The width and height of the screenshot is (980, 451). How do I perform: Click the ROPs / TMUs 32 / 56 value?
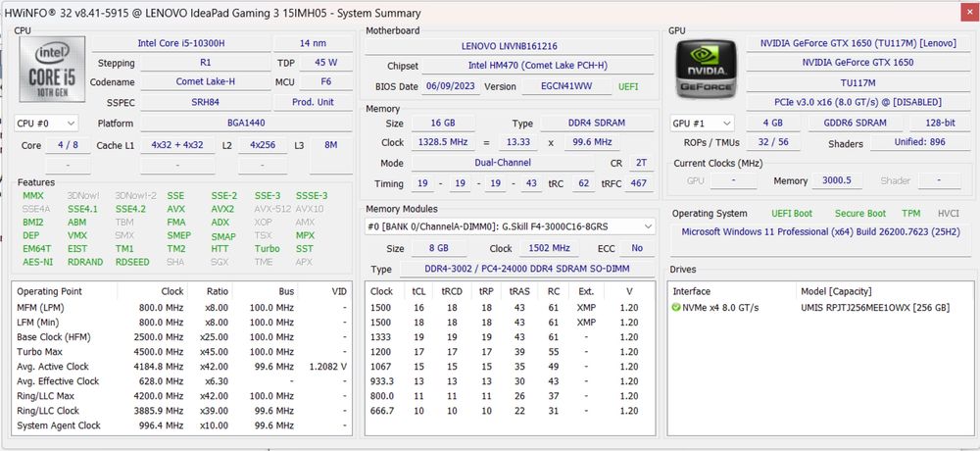(x=772, y=142)
